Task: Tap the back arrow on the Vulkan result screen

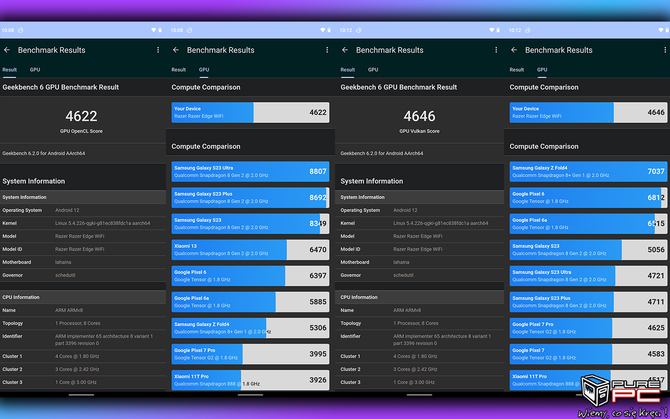Action: (x=345, y=50)
